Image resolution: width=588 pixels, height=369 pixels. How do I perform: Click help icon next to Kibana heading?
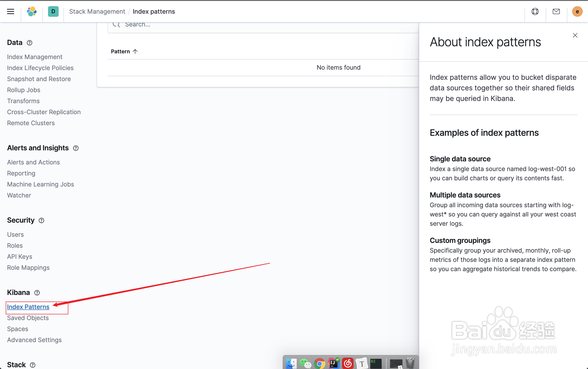(x=37, y=293)
